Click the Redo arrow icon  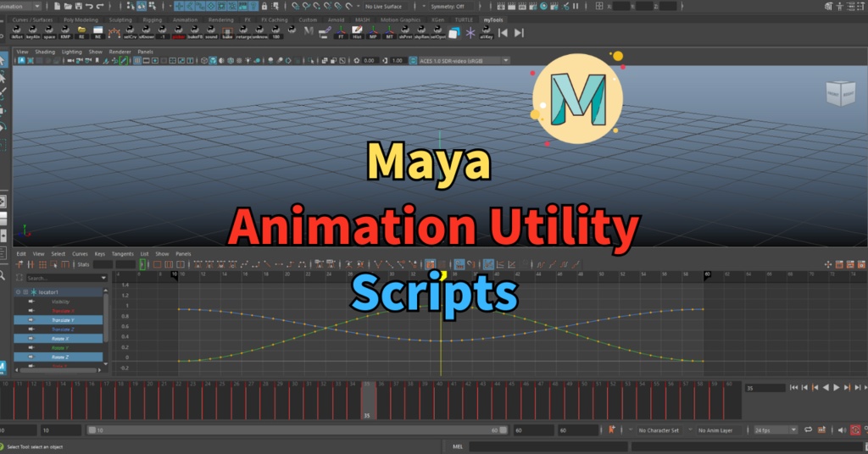click(x=100, y=6)
